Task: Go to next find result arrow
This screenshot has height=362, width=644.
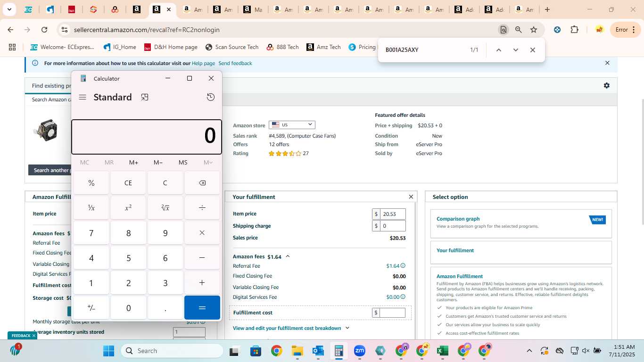Action: point(515,50)
